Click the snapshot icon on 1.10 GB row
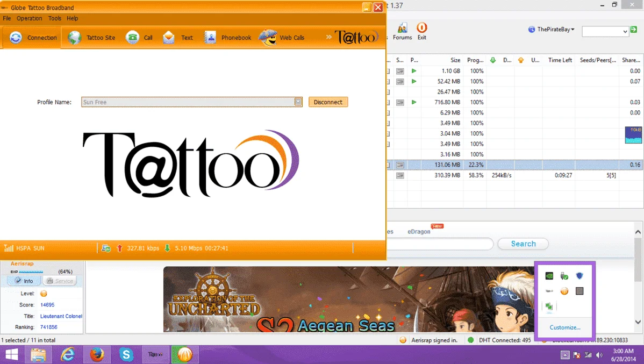Screen dimensions: 644x364 tap(400, 71)
